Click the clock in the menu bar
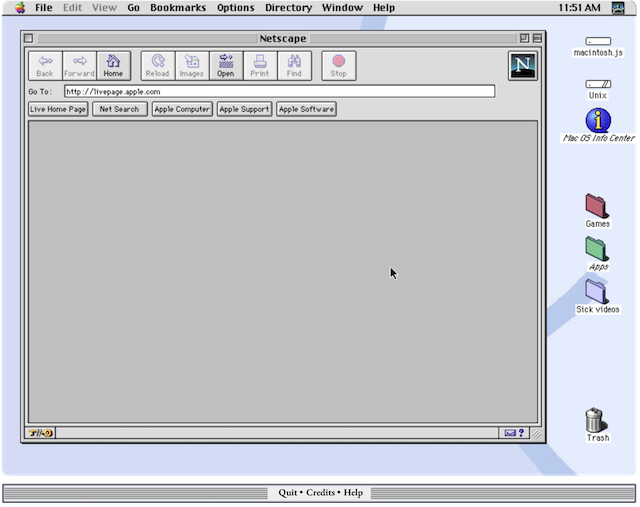This screenshot has height=507, width=640. tap(579, 8)
